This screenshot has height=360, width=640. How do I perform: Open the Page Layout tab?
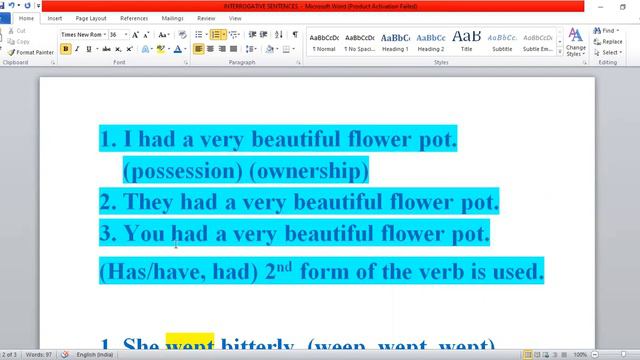pyautogui.click(x=91, y=18)
